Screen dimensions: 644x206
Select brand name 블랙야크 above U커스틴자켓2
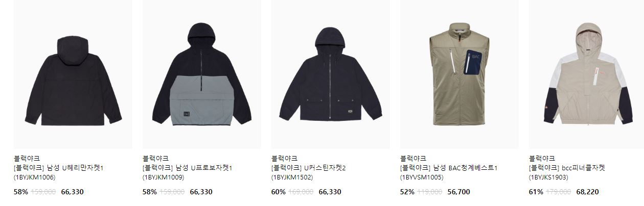(284, 158)
